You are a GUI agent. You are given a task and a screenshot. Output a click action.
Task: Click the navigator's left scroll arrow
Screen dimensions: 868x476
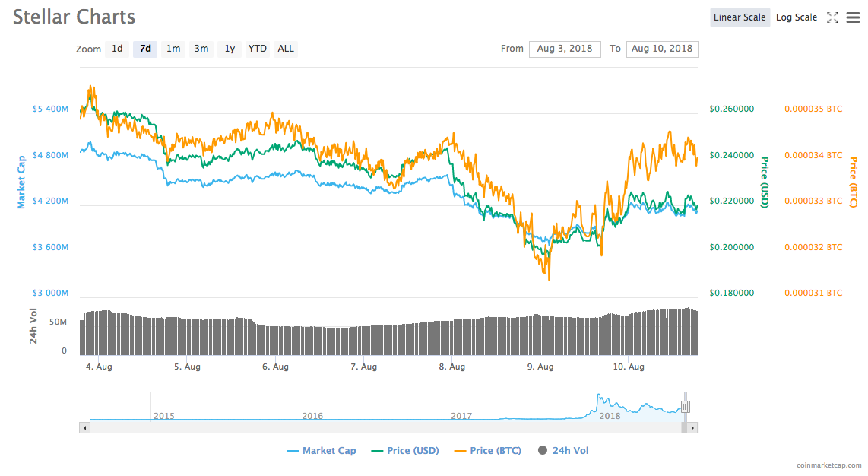click(x=83, y=428)
